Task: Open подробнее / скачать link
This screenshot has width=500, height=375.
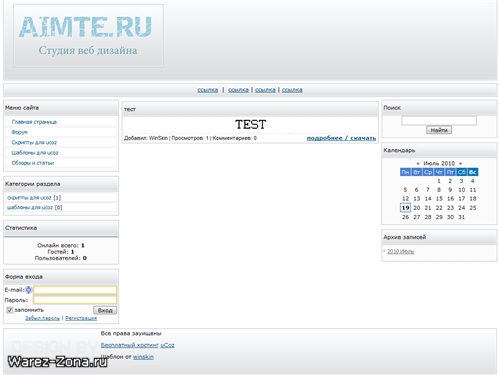Action: (x=341, y=138)
